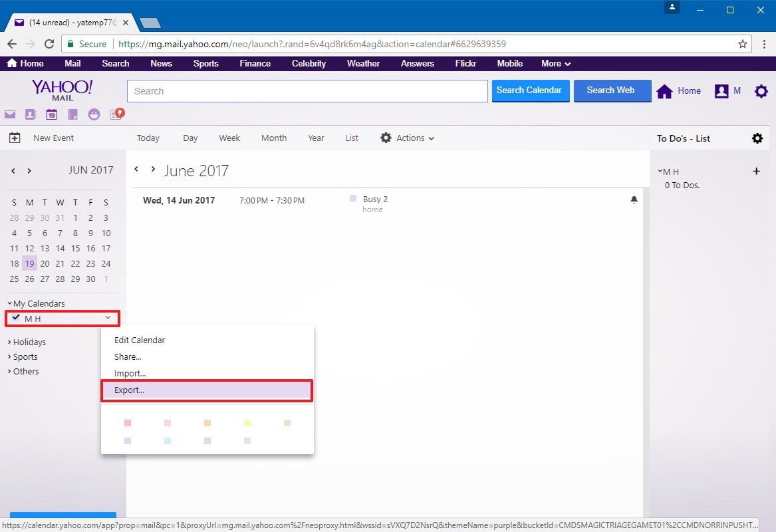Open the Flickr link in the nav bar
Viewport: 776px width, 532px height.
465,63
